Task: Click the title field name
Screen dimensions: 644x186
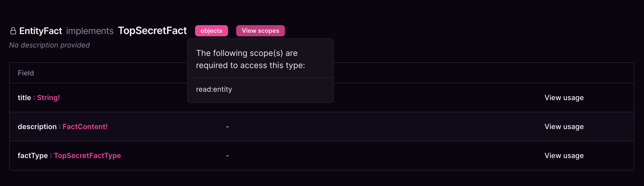Action: tap(24, 98)
